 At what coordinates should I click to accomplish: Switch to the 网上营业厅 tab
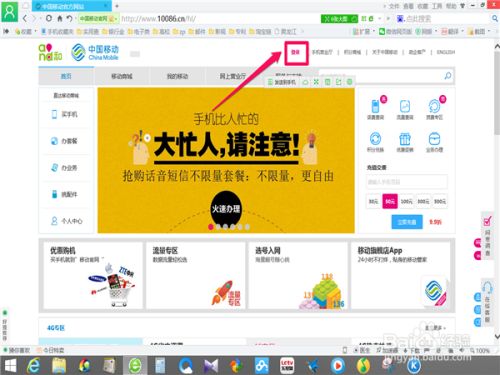click(233, 76)
